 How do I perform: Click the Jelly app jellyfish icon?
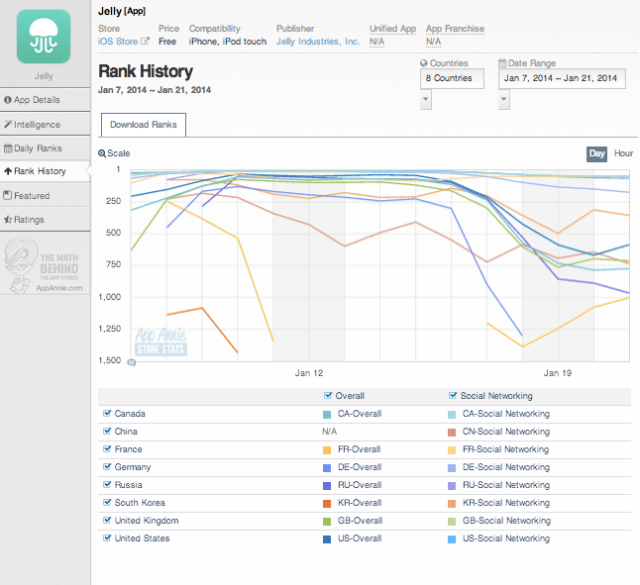tap(44, 35)
